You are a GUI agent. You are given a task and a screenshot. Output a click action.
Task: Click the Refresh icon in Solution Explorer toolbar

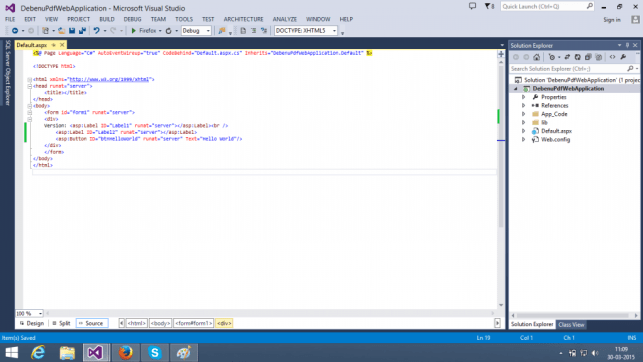[577, 57]
